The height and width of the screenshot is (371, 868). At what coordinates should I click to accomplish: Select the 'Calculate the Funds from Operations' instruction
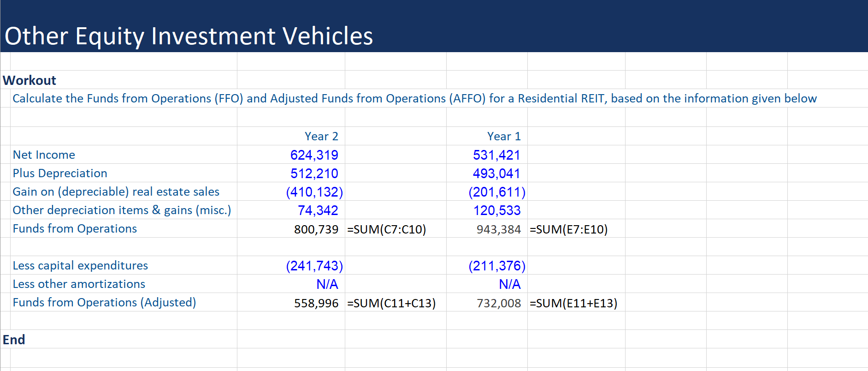tap(414, 99)
